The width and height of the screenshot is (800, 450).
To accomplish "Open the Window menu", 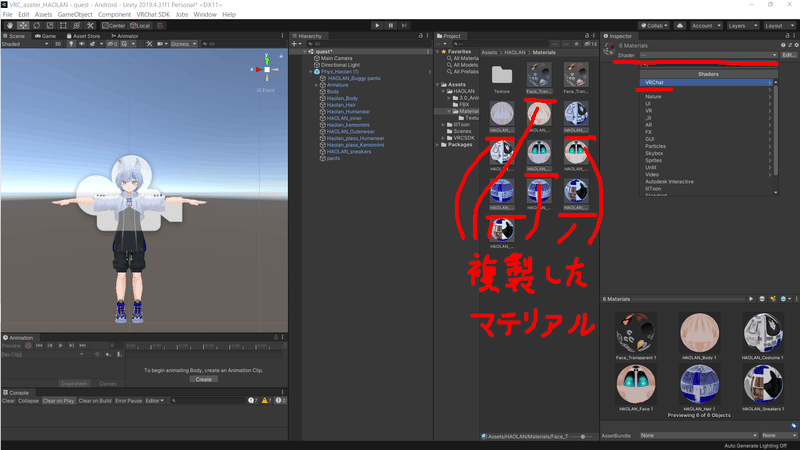I will (x=205, y=14).
